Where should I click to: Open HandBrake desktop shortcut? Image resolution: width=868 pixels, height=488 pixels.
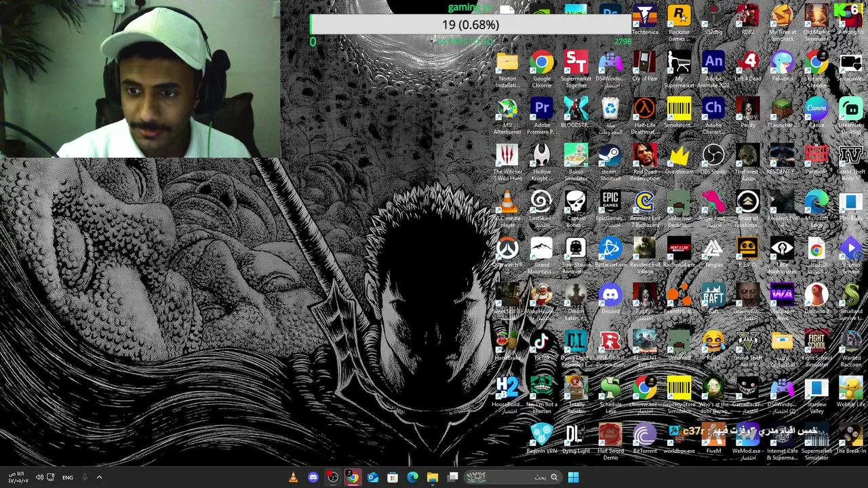pos(507,346)
